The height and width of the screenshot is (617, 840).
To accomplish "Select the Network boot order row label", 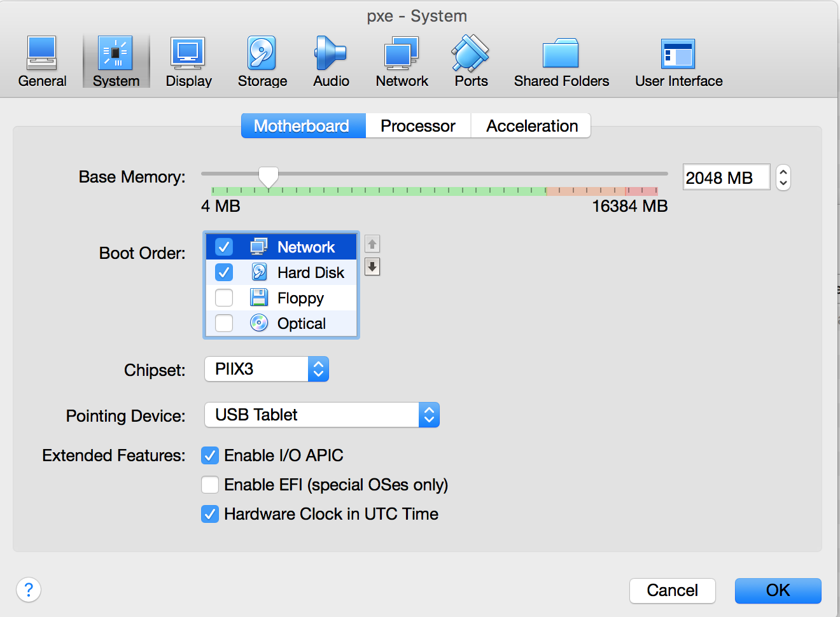I will [x=306, y=247].
